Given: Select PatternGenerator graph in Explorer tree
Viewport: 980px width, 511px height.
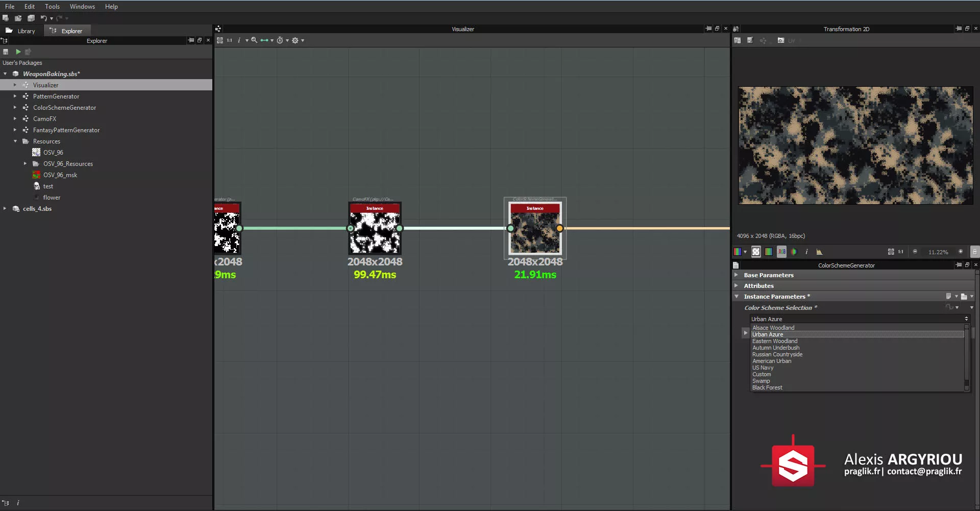Looking at the screenshot, I should pyautogui.click(x=56, y=96).
